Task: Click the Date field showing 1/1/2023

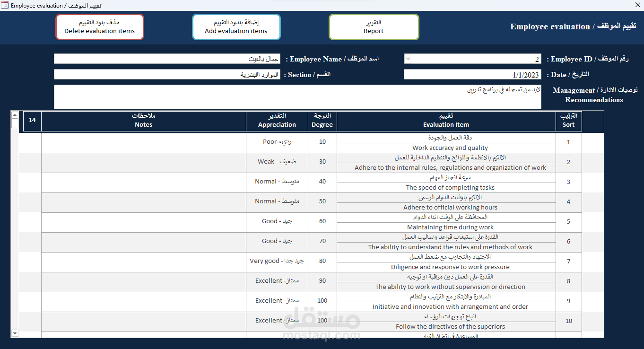Action: click(x=472, y=75)
